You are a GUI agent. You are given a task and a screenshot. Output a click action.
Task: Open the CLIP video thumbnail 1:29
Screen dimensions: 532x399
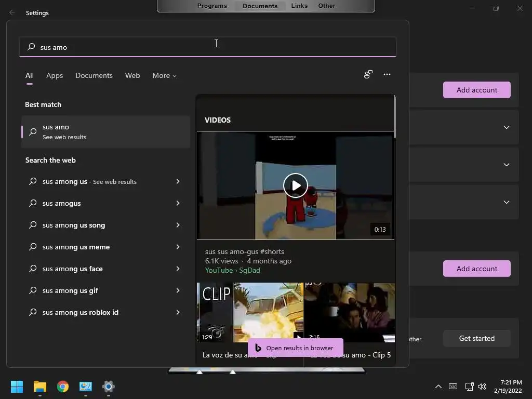click(x=250, y=312)
